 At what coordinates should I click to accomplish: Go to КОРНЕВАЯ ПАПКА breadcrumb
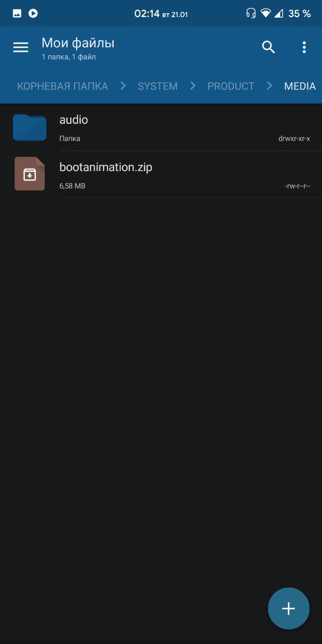(62, 86)
